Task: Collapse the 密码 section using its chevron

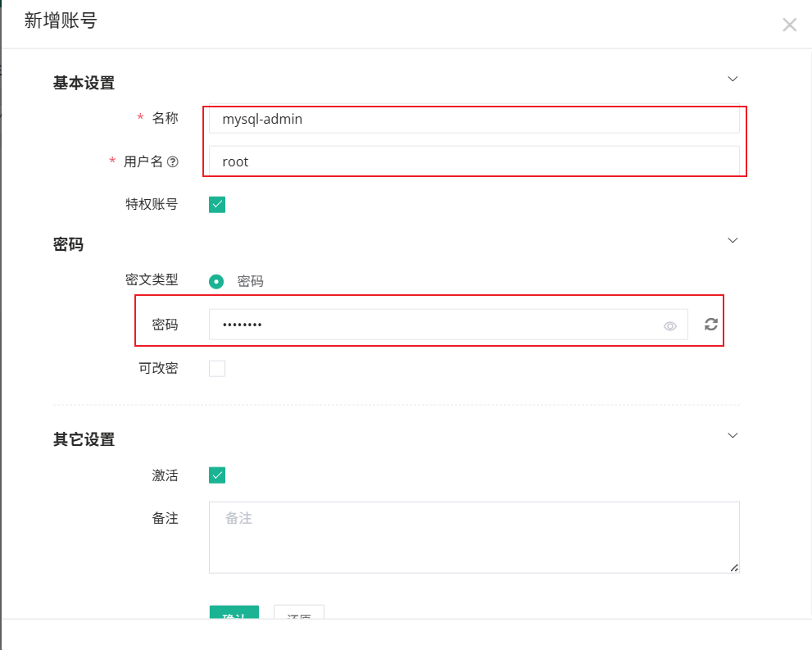Action: 733,240
